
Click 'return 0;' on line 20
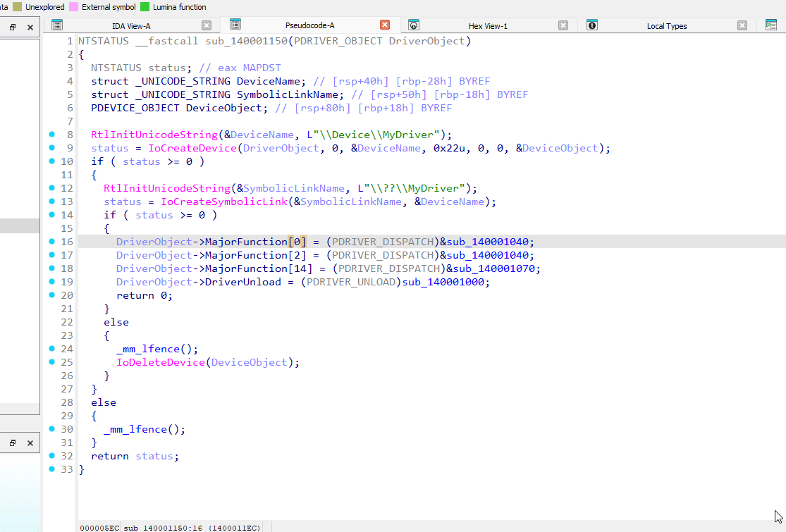click(x=145, y=295)
